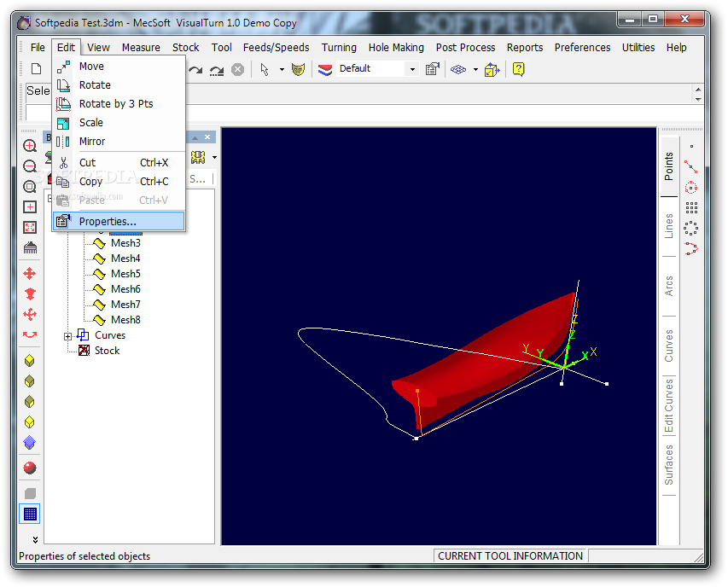Viewport: 728px width, 587px height.
Task: Click the gray shaded cube icon
Action: pyautogui.click(x=30, y=493)
